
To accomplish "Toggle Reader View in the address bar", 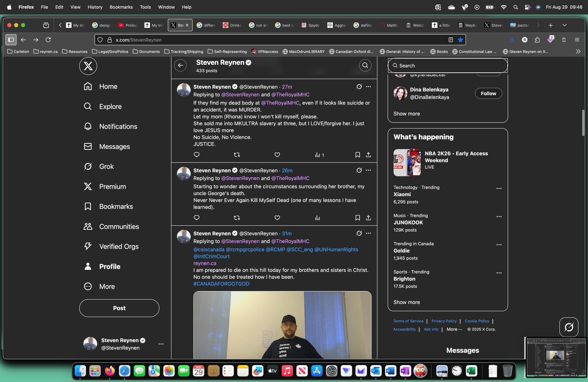I will click(451, 40).
